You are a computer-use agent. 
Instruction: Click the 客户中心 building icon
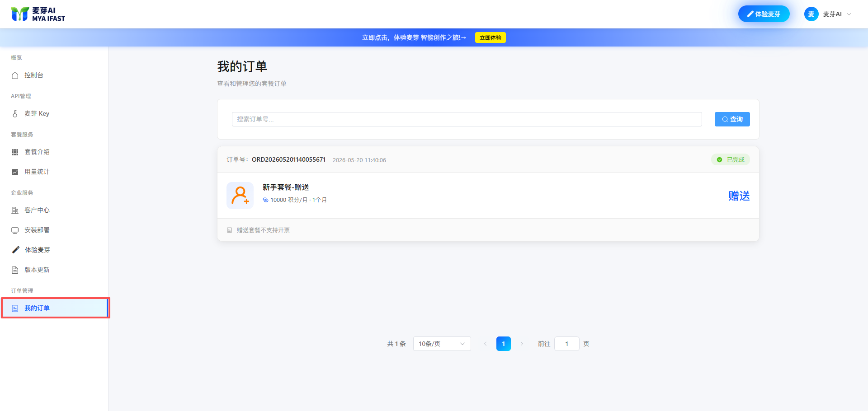click(x=15, y=210)
